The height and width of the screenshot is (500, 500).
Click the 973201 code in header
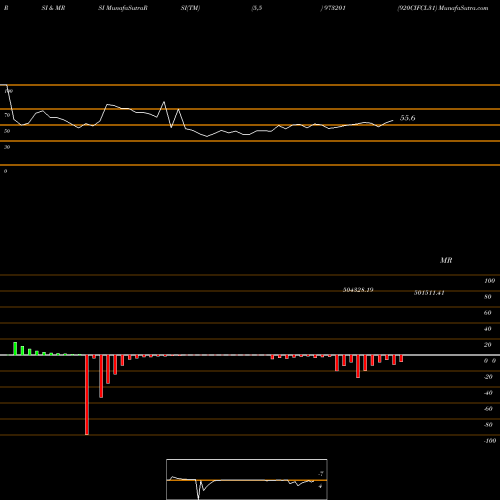coord(335,8)
